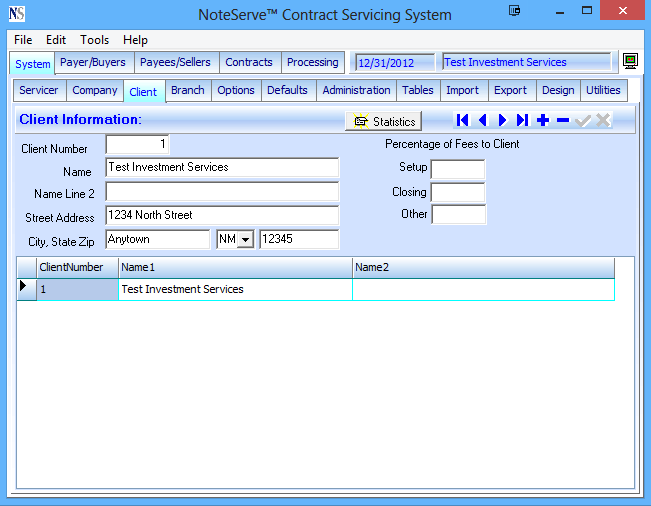
Task: Click the Setup fee percentage field
Action: coord(458,169)
